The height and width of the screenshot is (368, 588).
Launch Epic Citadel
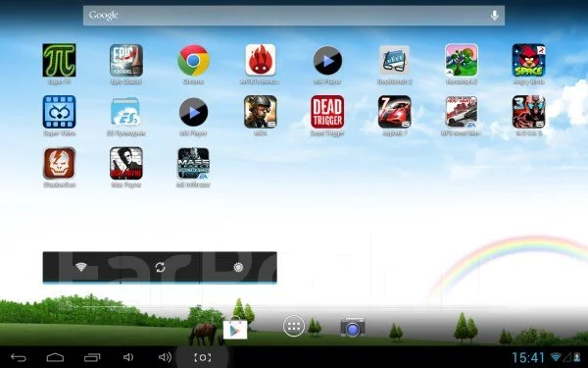click(126, 60)
